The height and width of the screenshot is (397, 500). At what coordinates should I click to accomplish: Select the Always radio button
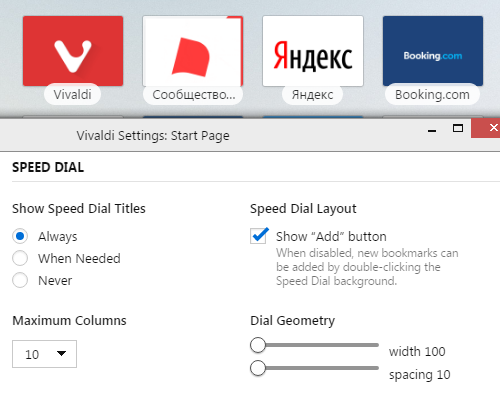[20, 236]
